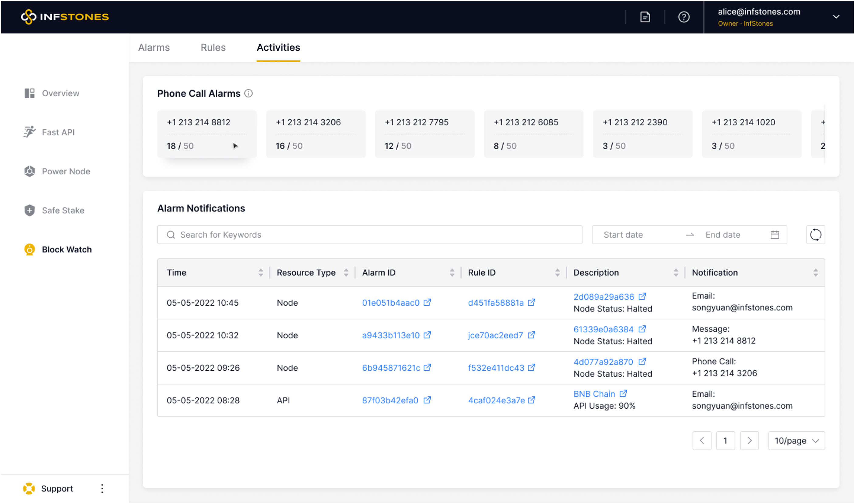Open external link icon for alarm 01e051b4aac0
The width and height of the screenshot is (854, 504).
pos(427,302)
